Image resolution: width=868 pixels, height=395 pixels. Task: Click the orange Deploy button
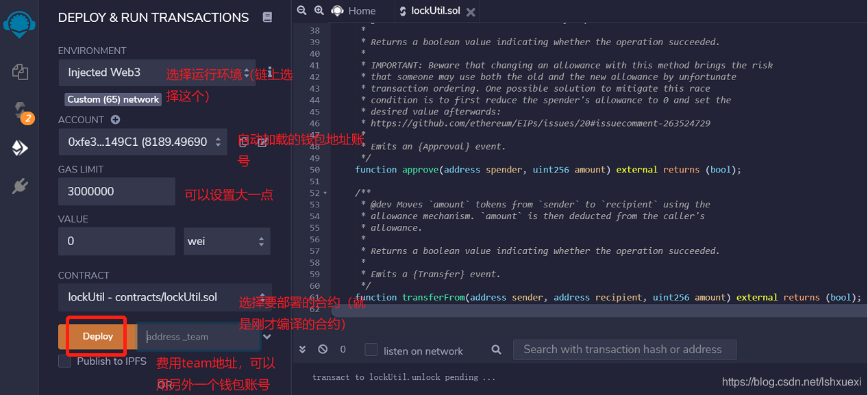click(x=97, y=336)
